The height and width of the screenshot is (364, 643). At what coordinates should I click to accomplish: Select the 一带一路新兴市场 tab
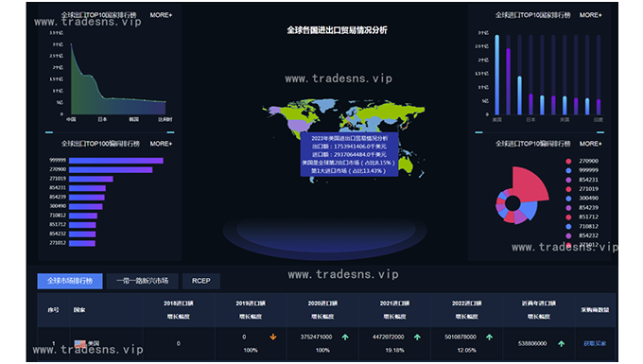(x=142, y=281)
